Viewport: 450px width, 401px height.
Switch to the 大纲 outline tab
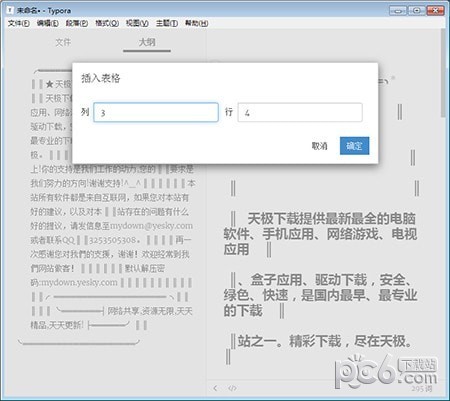(147, 42)
